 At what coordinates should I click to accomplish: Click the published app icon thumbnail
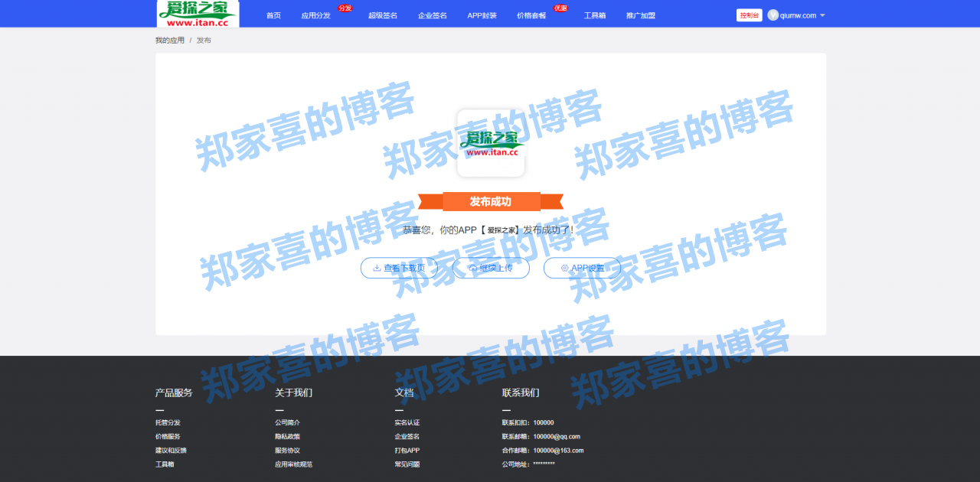coord(491,143)
